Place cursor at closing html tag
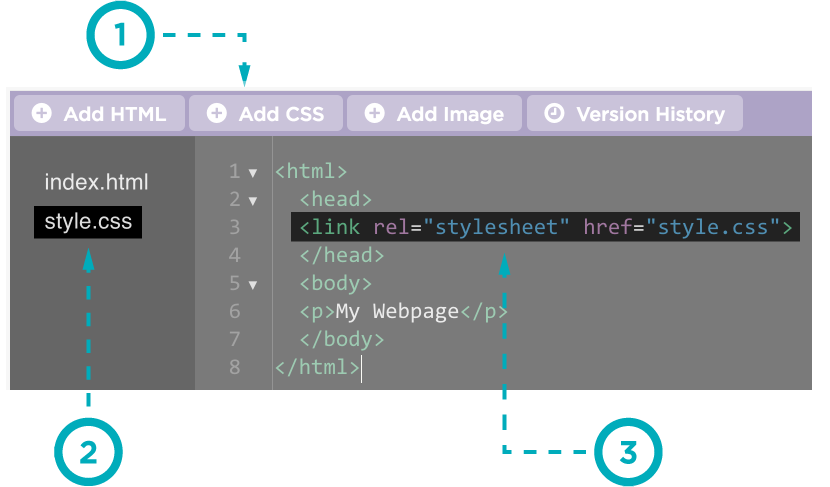Screen dimensions: 830x487 (x=316, y=367)
